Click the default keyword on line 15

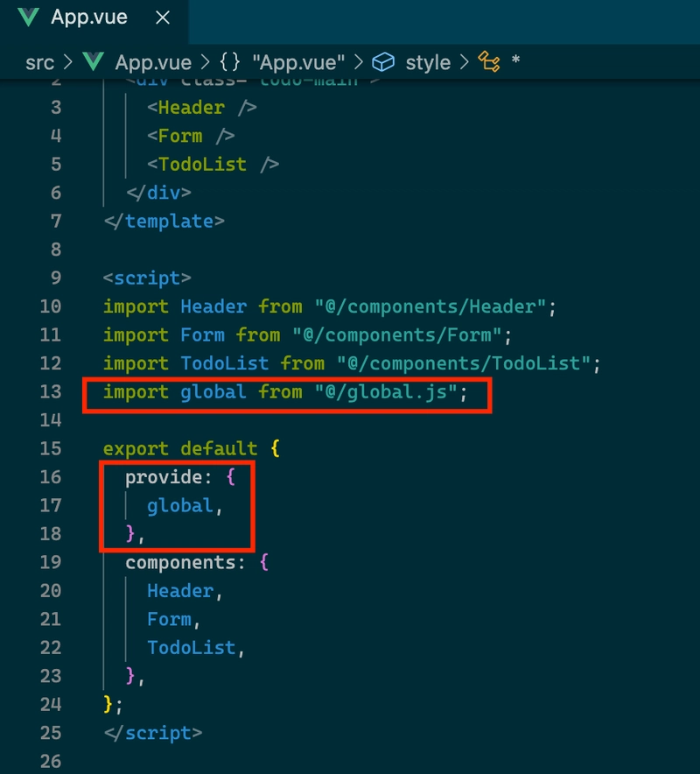click(x=219, y=448)
